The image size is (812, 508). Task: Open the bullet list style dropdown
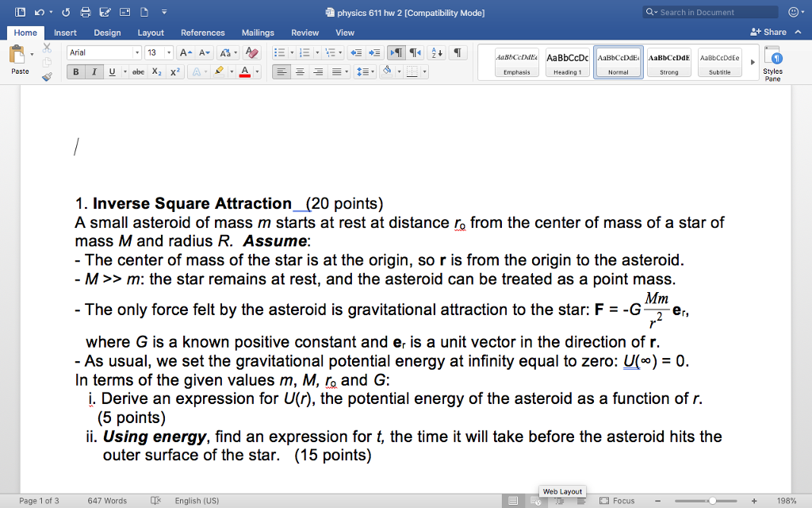coord(292,52)
